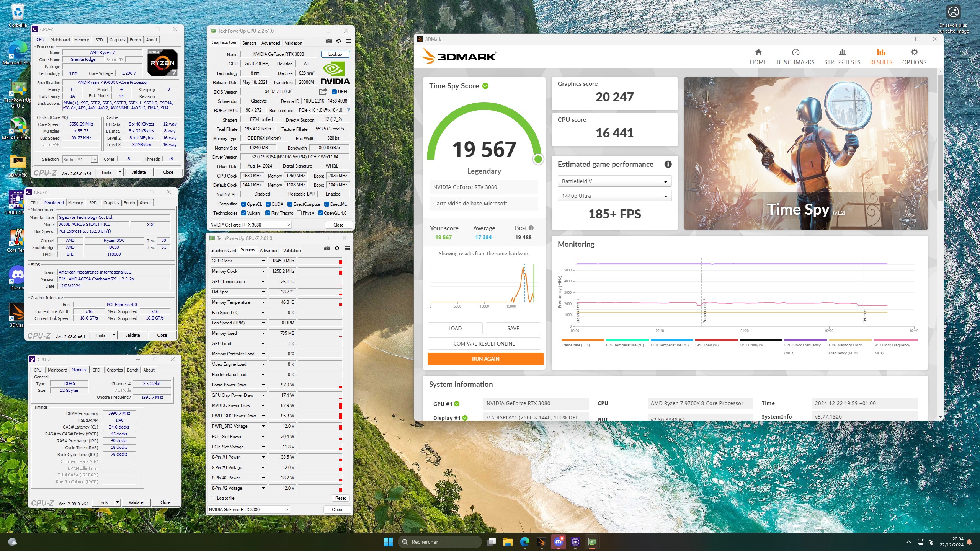Click Lookup button in GPU-Z
Viewport: 980px width, 551px height.
[335, 54]
